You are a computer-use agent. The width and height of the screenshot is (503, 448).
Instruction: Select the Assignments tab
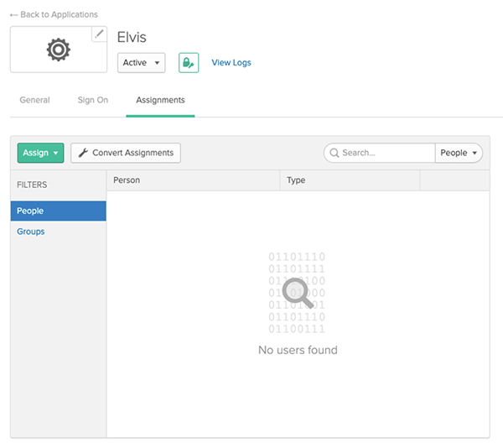(160, 100)
